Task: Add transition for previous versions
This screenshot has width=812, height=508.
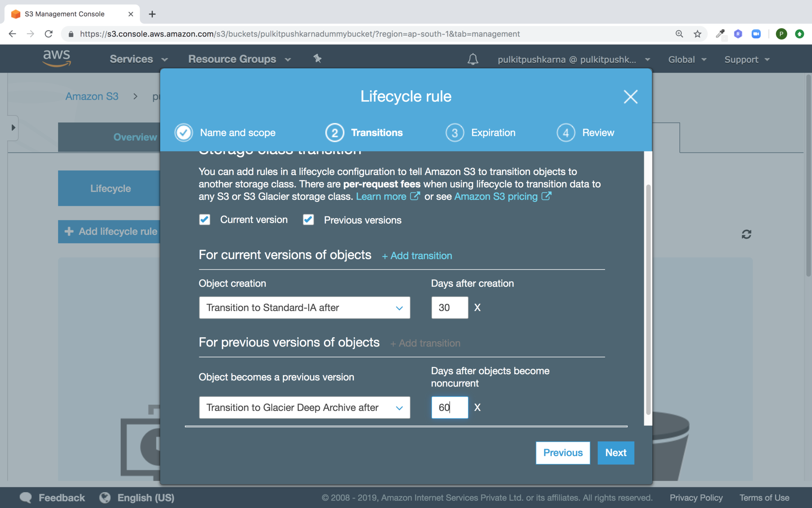Action: click(x=425, y=343)
